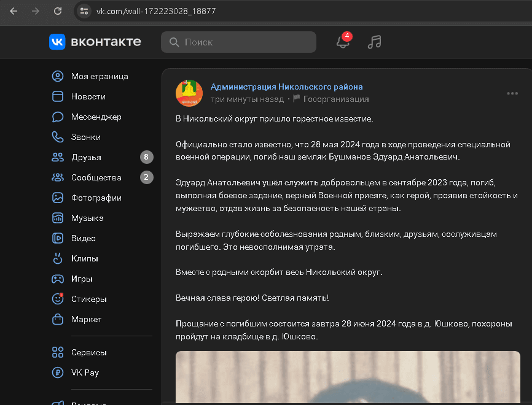Click the Сообщества counter badge 2
This screenshot has width=532, height=405.
(147, 177)
